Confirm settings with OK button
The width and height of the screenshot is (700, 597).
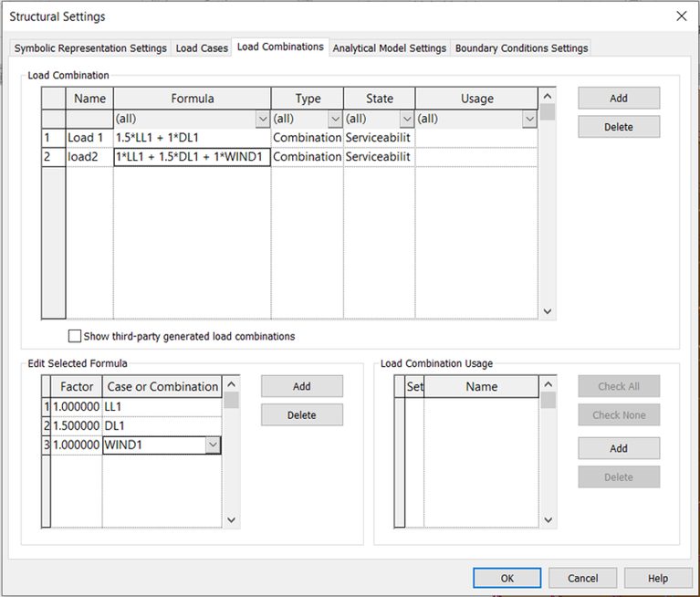tap(507, 578)
